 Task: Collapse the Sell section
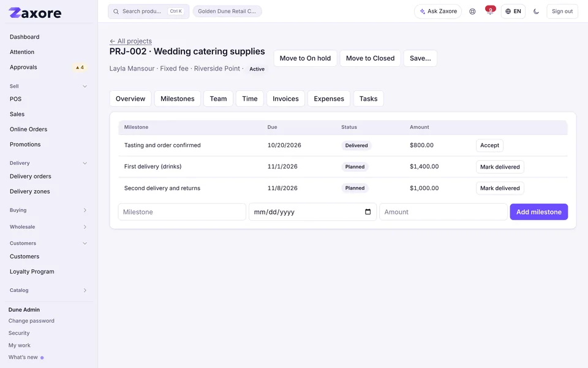pyautogui.click(x=85, y=86)
